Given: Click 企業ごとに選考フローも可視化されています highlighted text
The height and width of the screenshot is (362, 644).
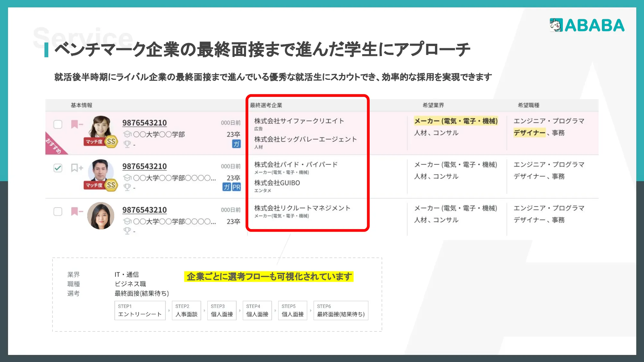Looking at the screenshot, I should (269, 276).
